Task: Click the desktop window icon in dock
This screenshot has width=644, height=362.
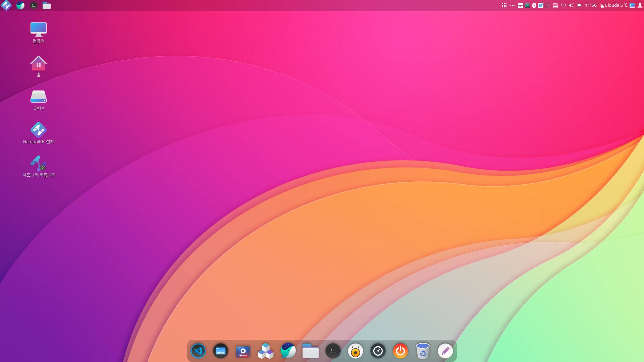Action: tap(221, 351)
